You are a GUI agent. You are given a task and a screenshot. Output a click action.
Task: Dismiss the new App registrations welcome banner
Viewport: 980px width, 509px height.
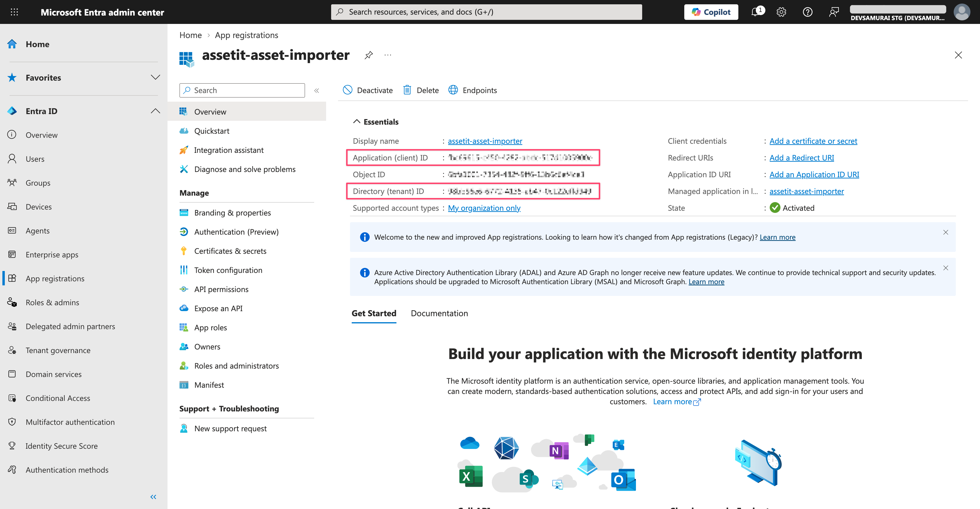pos(946,232)
